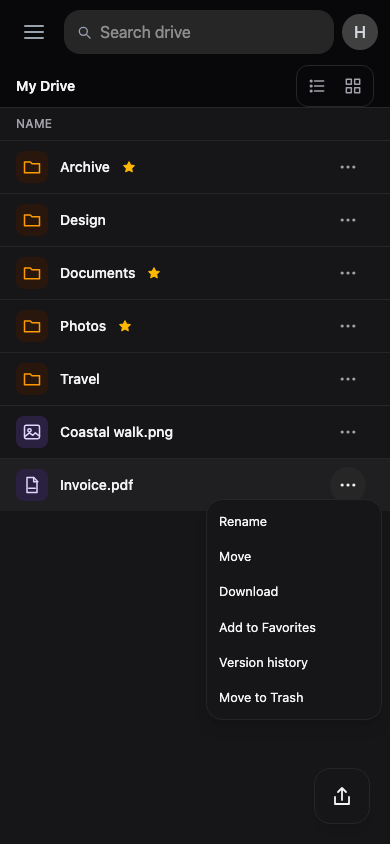Toggle the star next to Photos
The height and width of the screenshot is (844, 390).
pyautogui.click(x=125, y=326)
